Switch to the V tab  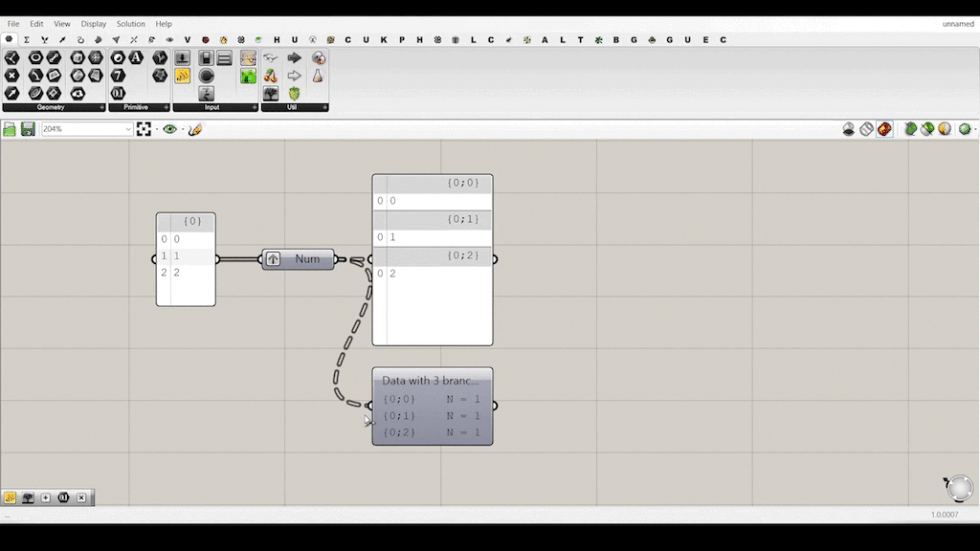187,40
